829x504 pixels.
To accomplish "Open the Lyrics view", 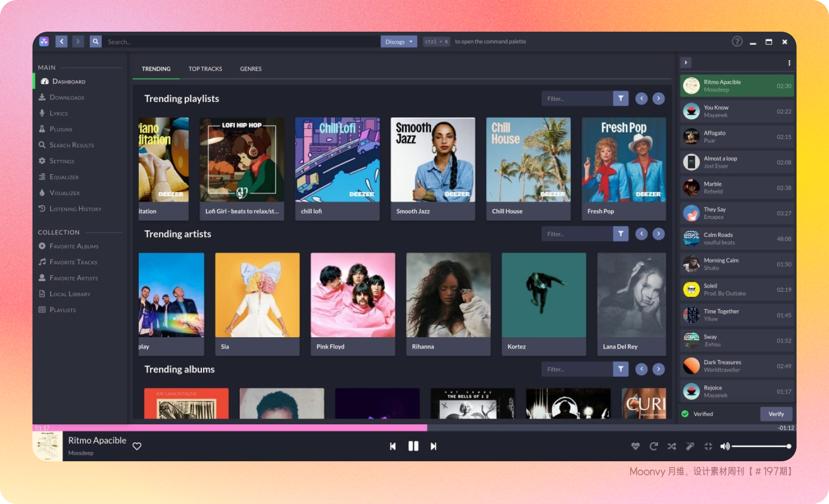I will point(58,113).
